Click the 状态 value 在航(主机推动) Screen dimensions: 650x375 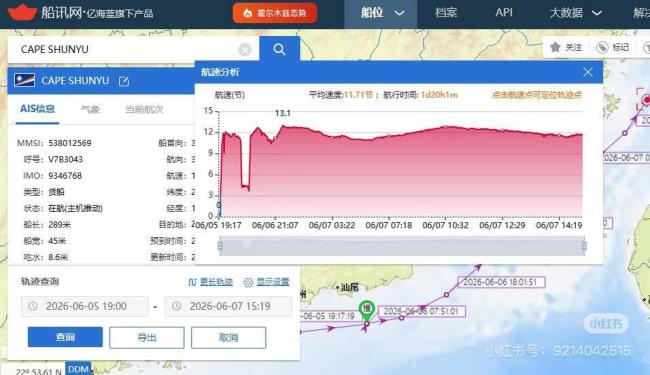pos(75,208)
